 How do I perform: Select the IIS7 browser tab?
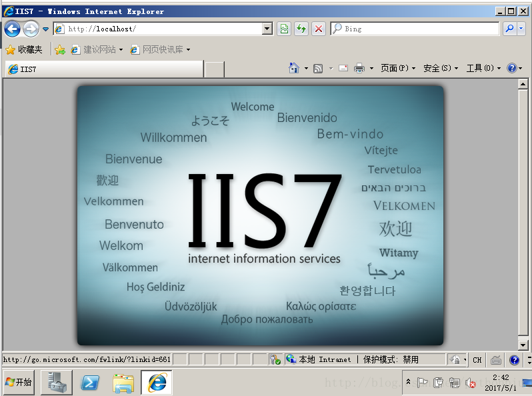pyautogui.click(x=104, y=69)
